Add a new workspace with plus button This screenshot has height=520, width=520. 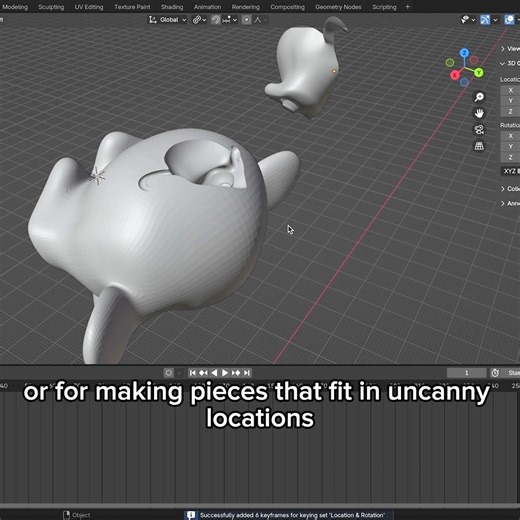[407, 7]
